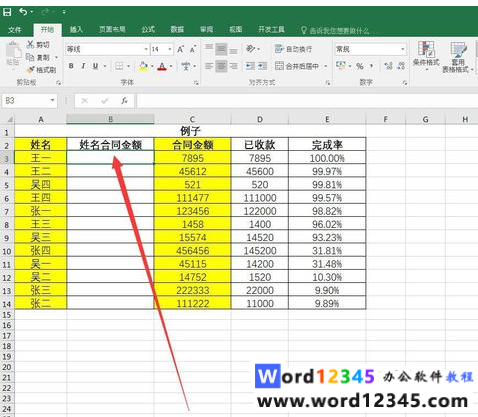Open alignment settings dialog launcher

[328, 82]
